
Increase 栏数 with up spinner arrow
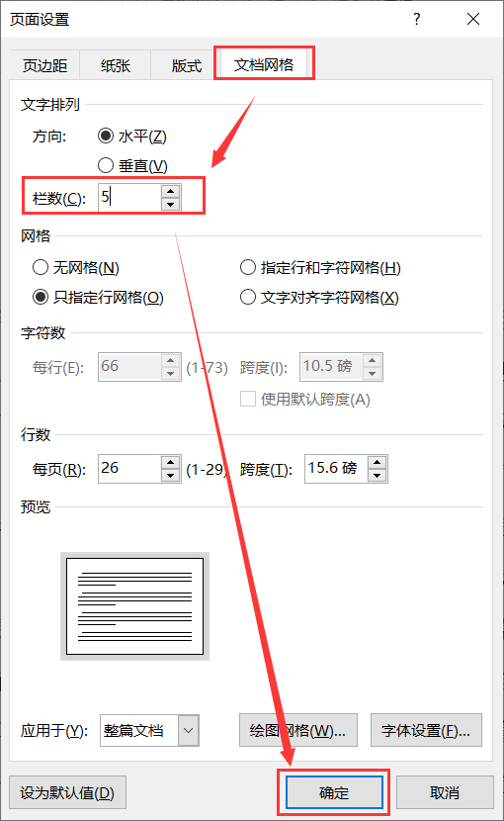171,191
